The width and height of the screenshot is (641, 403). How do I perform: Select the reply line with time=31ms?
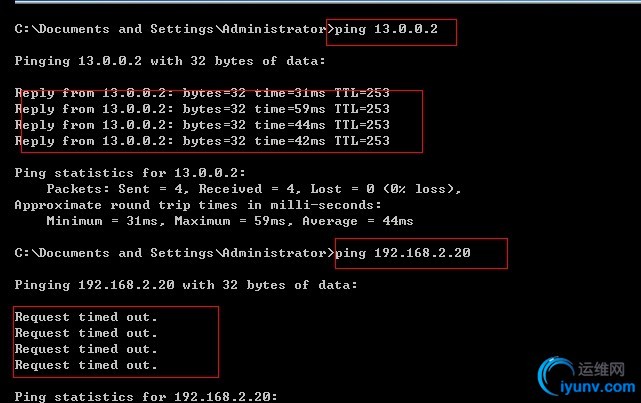pyautogui.click(x=202, y=93)
